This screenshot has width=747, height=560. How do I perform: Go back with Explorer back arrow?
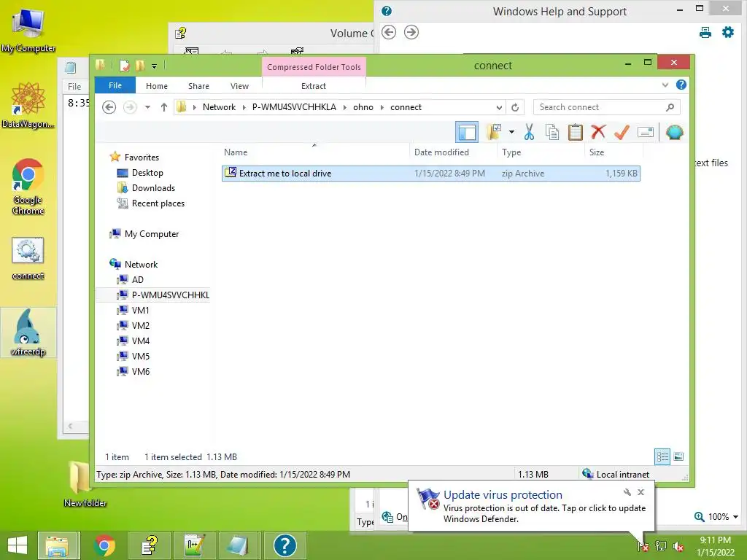tap(109, 107)
